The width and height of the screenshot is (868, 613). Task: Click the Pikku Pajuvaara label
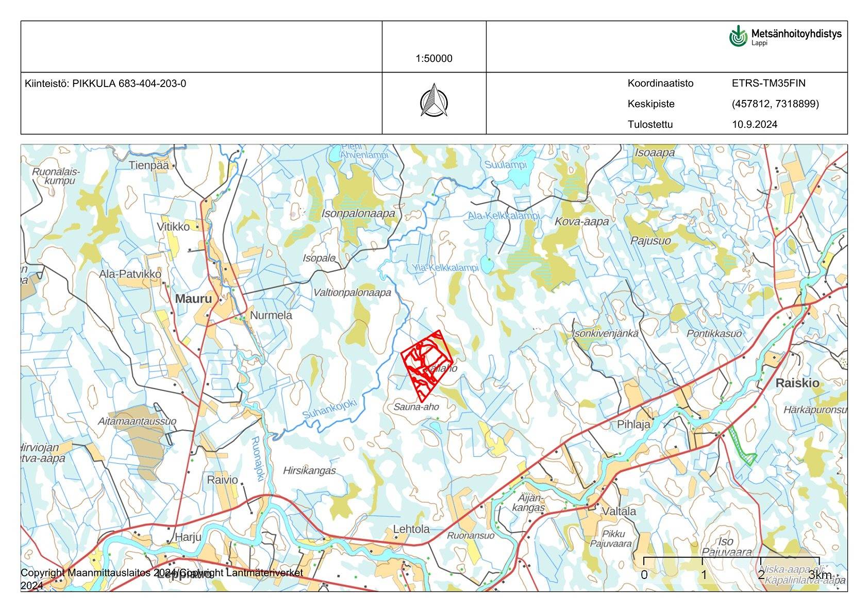611,539
